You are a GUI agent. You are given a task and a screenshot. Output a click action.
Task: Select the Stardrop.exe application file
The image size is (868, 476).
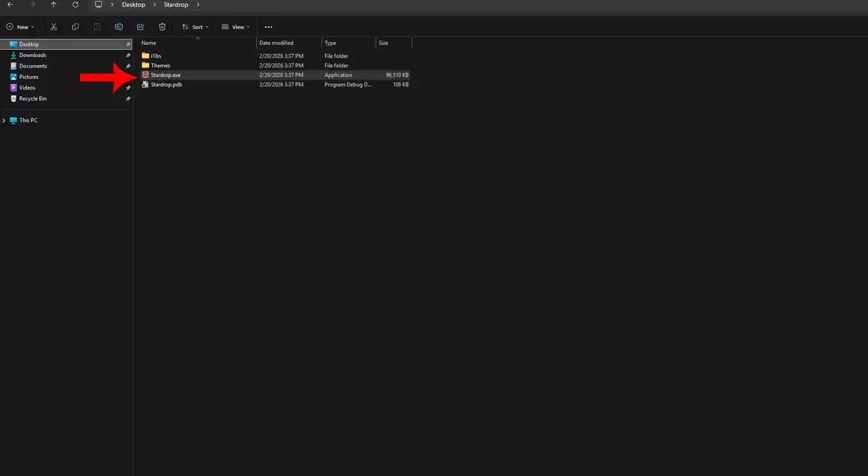(166, 75)
